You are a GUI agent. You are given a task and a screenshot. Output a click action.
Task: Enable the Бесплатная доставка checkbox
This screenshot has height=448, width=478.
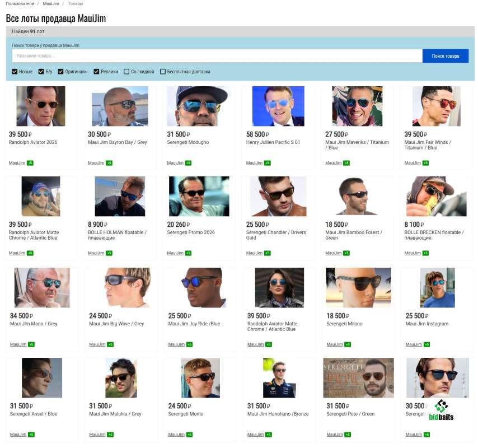coord(163,72)
